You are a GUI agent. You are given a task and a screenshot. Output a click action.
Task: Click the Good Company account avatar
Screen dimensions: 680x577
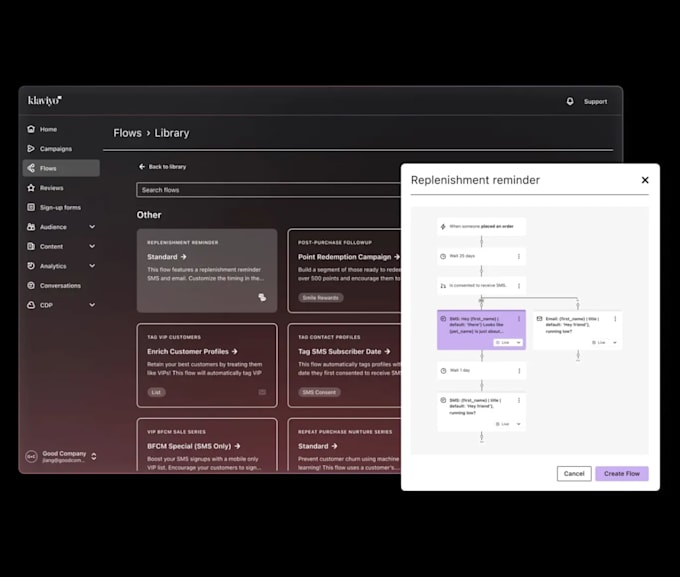click(x=31, y=456)
